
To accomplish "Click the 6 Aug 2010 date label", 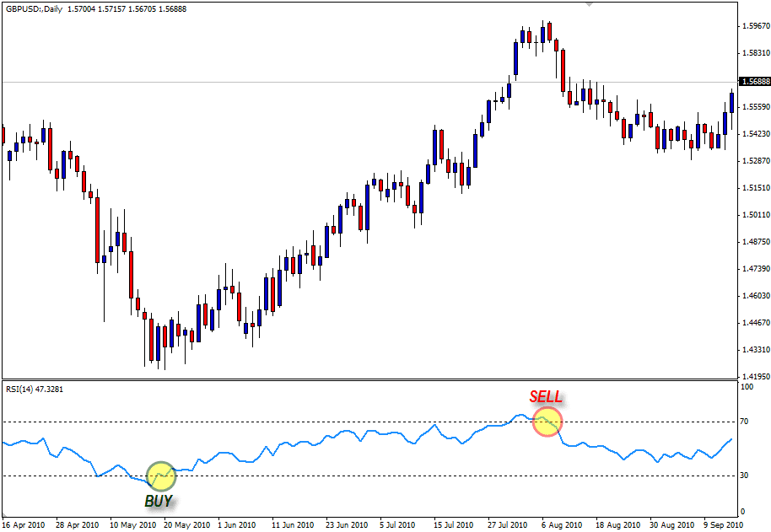I will click(562, 524).
